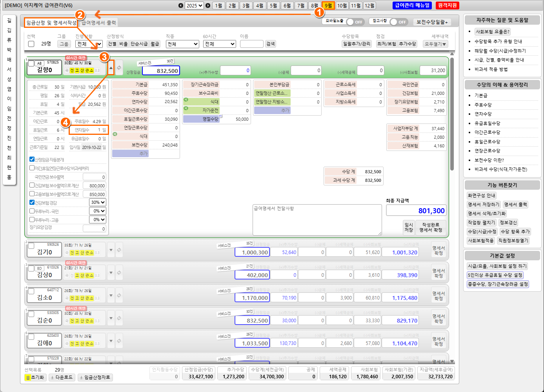Uncheck the 건강보험 경감 checkbox
Viewport: 544px width, 392px height.
point(32,203)
